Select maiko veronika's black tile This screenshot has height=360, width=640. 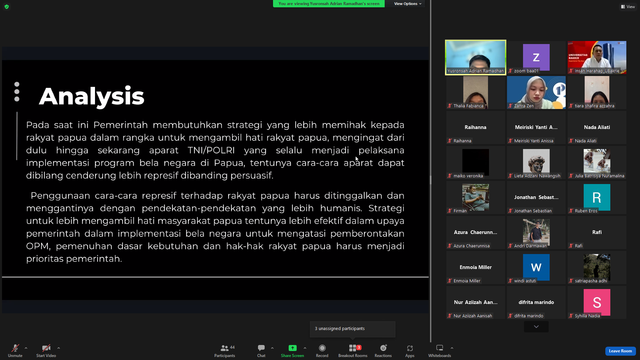coord(476,162)
